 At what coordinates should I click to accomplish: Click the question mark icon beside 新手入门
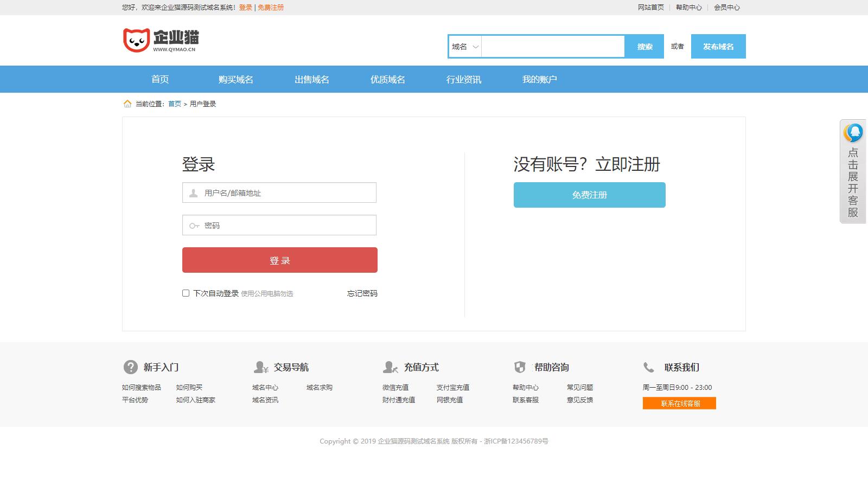[x=130, y=367]
